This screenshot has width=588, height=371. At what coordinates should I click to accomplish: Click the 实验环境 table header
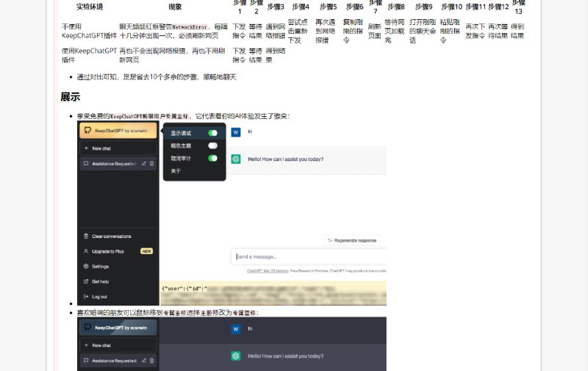(x=90, y=7)
